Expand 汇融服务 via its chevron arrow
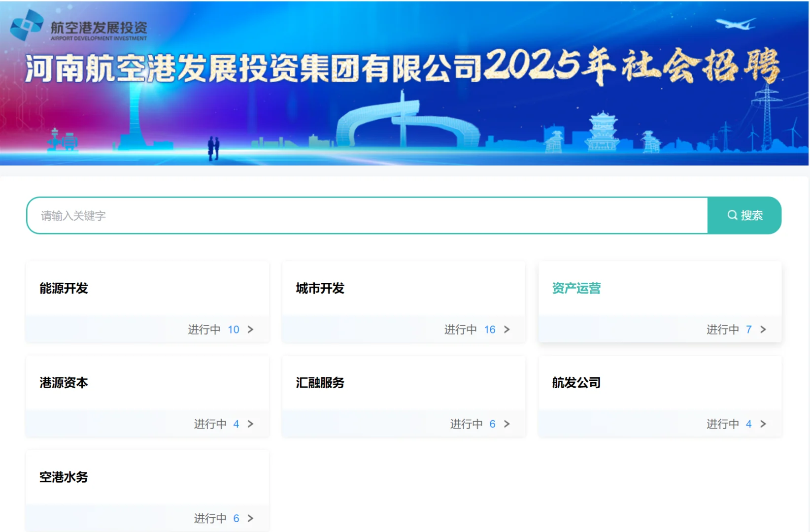810x532 pixels. point(507,424)
